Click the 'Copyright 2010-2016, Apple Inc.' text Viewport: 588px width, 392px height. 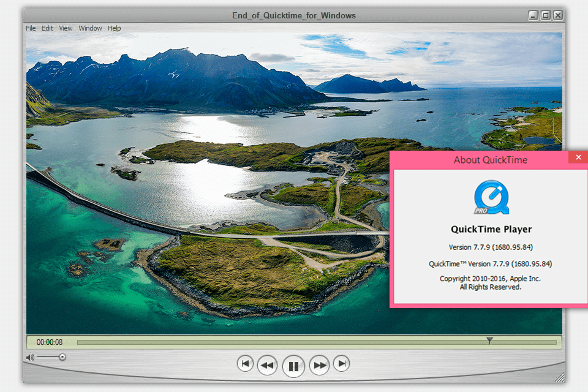(490, 279)
